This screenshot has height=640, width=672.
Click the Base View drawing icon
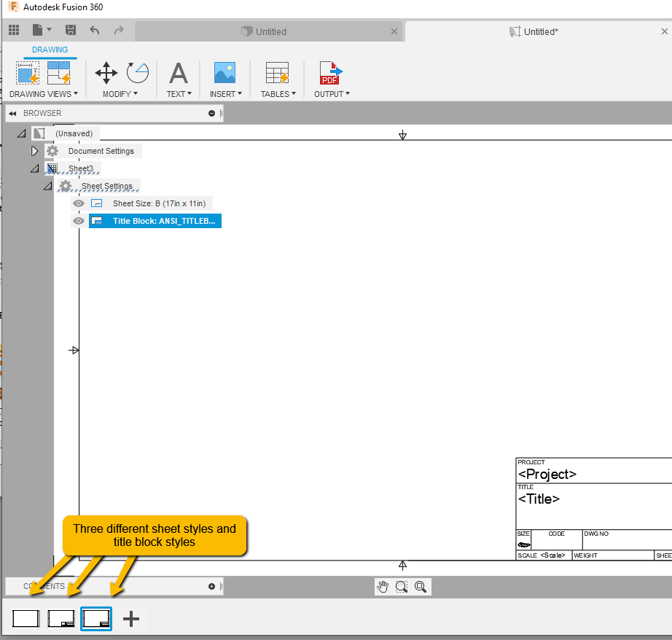(28, 72)
